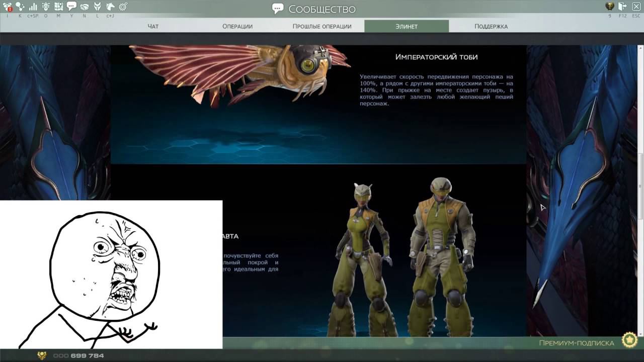
Task: Open the Прошлые операции tab
Action: coord(322,26)
